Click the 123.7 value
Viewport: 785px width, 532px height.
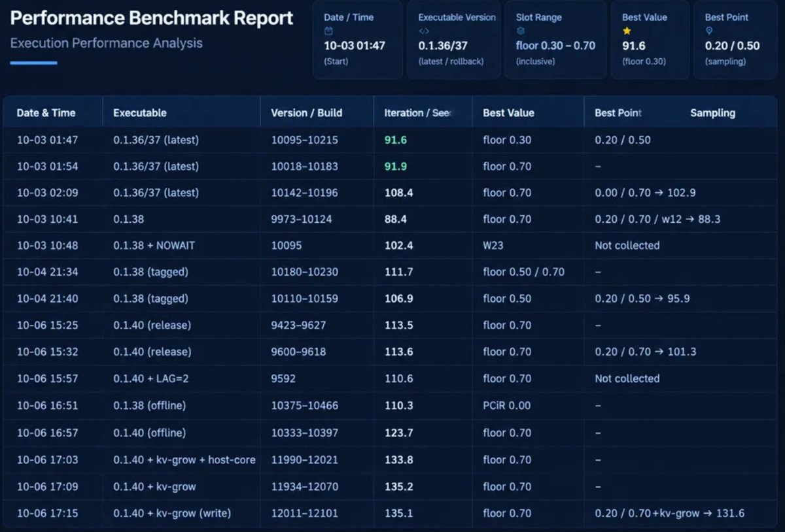[x=398, y=433]
